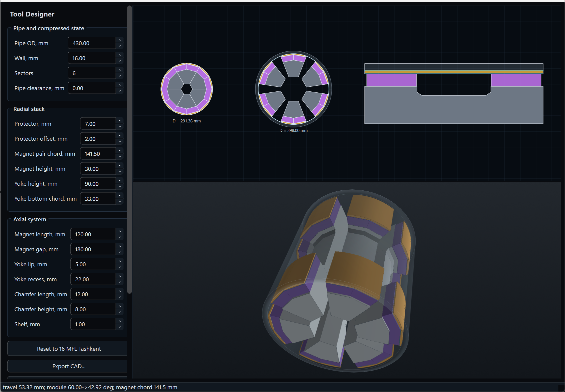Decrease Wall value with down arrow
The width and height of the screenshot is (565, 392).
pos(120,61)
